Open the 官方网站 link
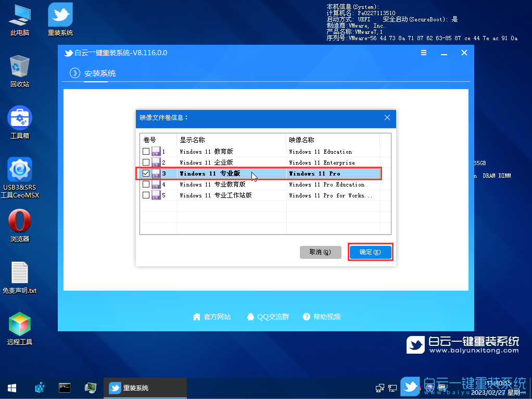Viewport: 532px width, 399px height. pyautogui.click(x=212, y=317)
